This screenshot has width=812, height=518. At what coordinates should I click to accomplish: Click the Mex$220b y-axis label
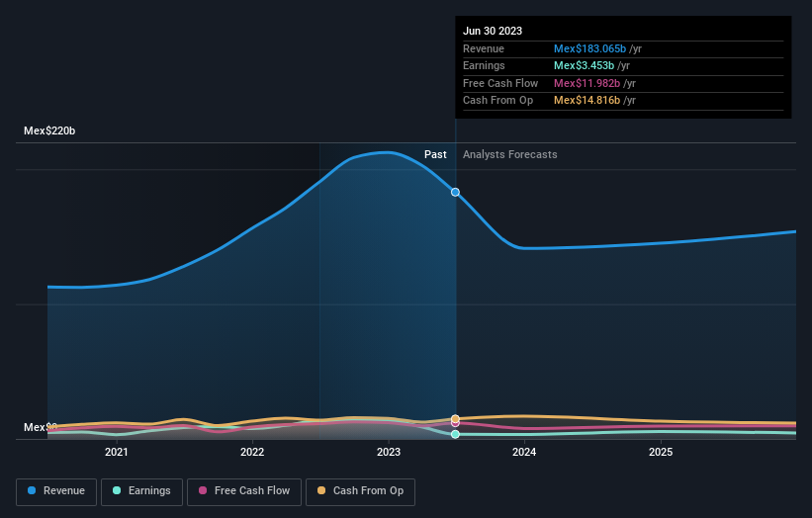tap(49, 130)
